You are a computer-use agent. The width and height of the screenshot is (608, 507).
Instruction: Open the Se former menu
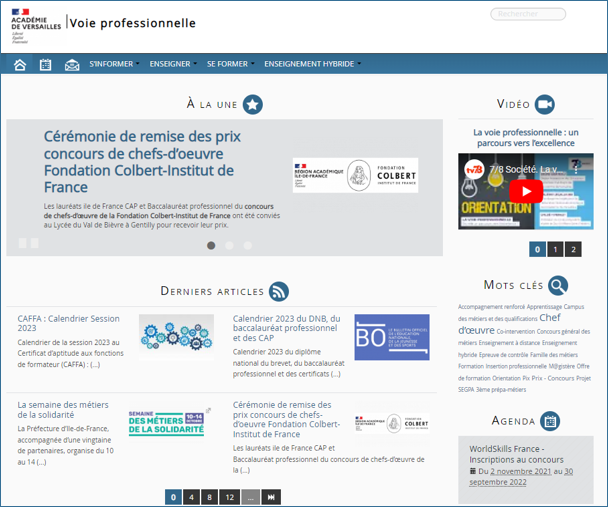point(230,64)
